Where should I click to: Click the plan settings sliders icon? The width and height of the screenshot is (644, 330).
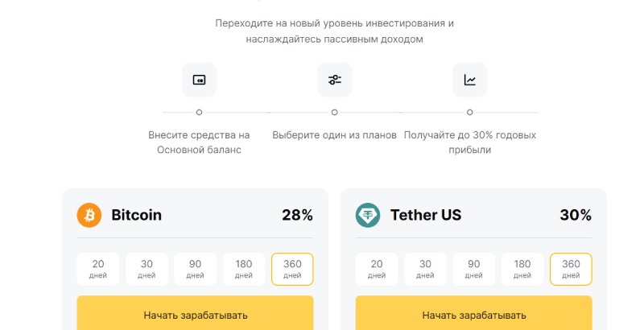point(334,80)
